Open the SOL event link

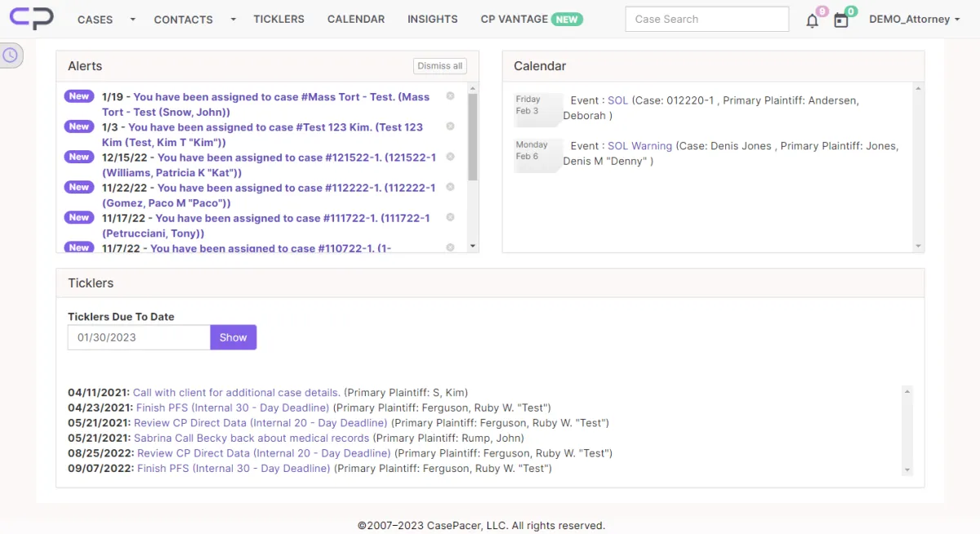pyautogui.click(x=618, y=100)
